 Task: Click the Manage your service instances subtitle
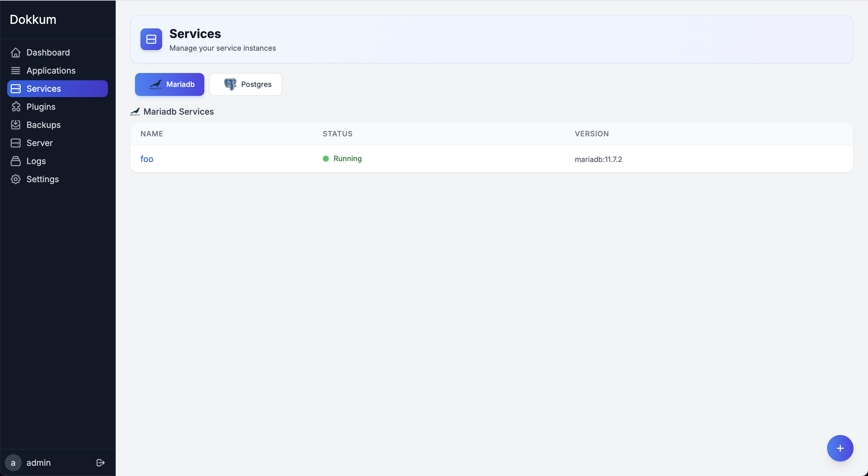tap(222, 48)
